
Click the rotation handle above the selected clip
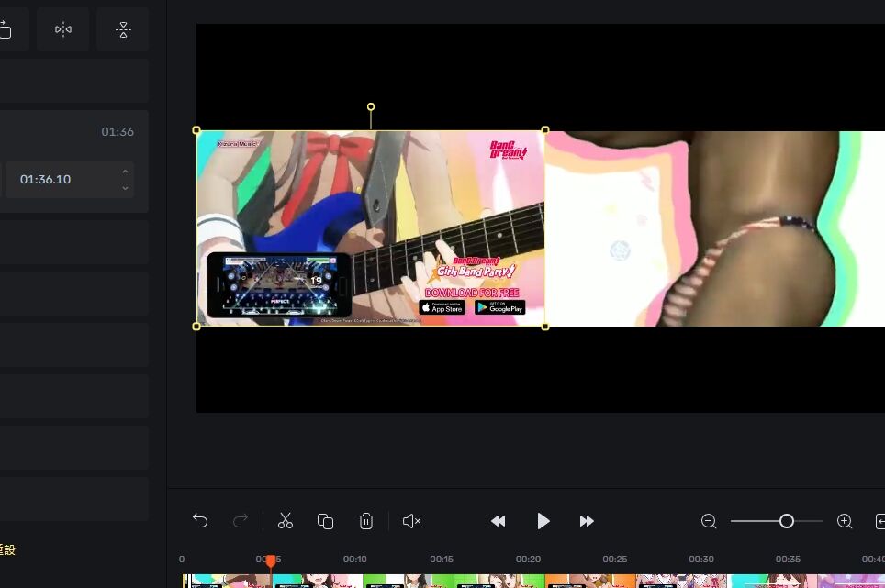point(371,106)
